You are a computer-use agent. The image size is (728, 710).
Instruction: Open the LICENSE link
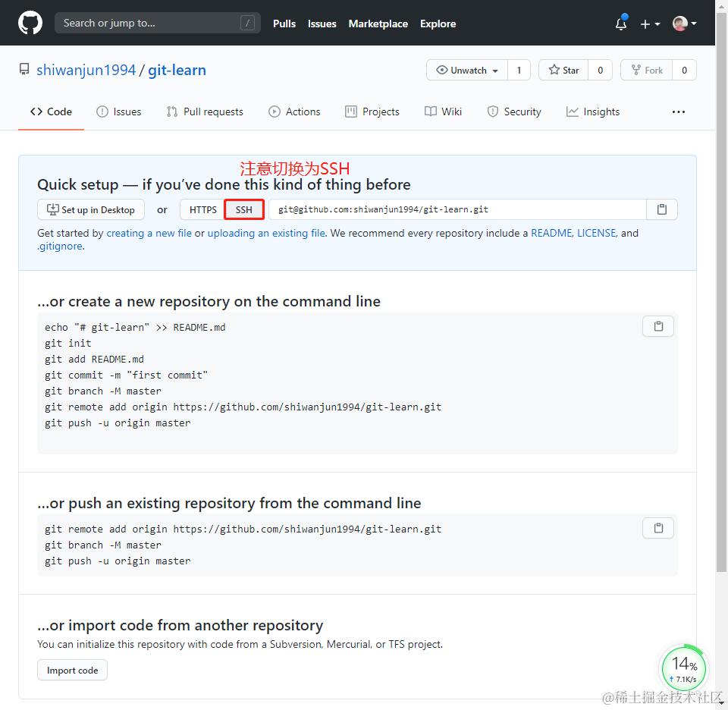click(596, 233)
